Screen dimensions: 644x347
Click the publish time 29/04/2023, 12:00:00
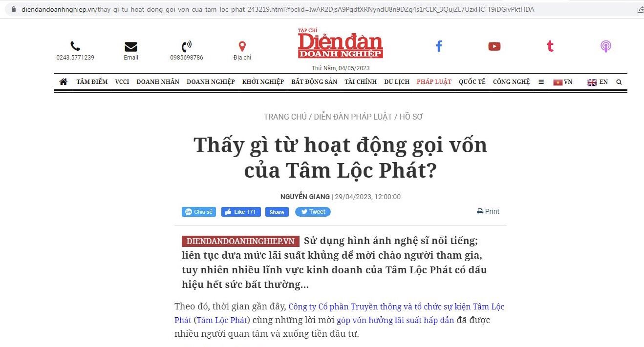click(x=367, y=197)
